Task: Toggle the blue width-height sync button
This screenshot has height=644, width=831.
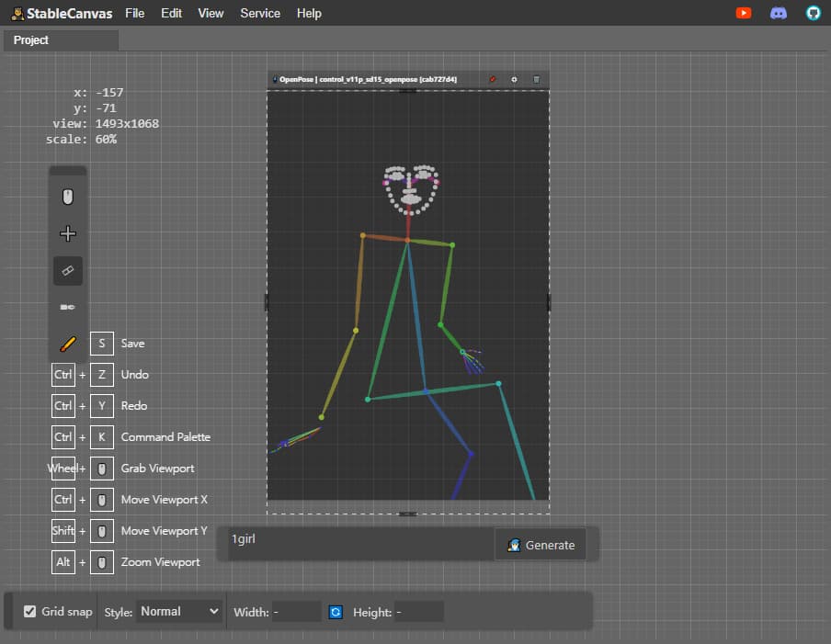Action: coord(336,612)
